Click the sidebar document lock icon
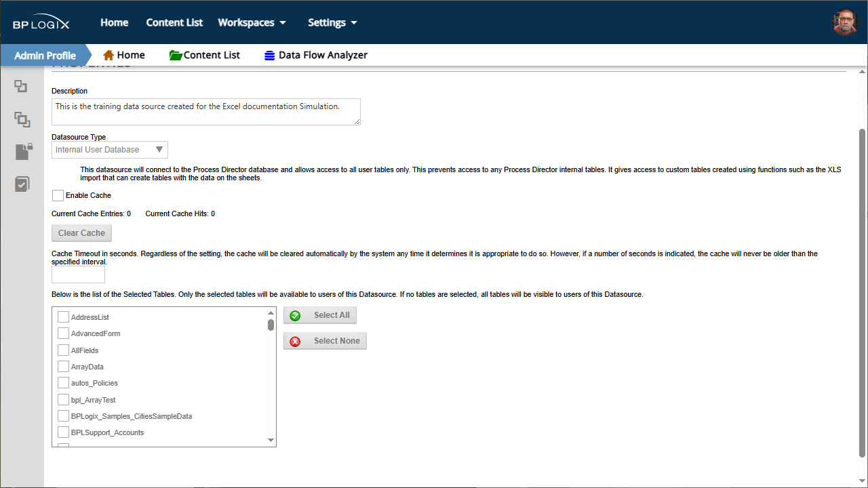868x488 pixels. click(23, 151)
